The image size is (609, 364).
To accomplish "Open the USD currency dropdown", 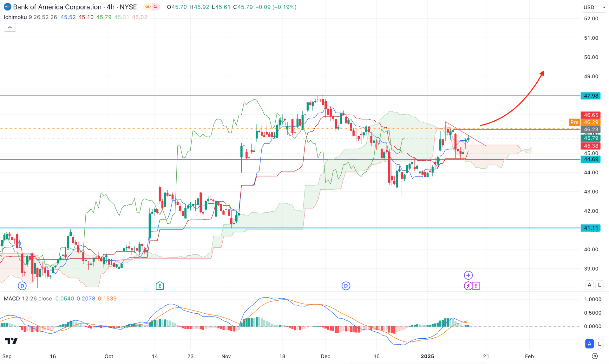I will (594, 7).
